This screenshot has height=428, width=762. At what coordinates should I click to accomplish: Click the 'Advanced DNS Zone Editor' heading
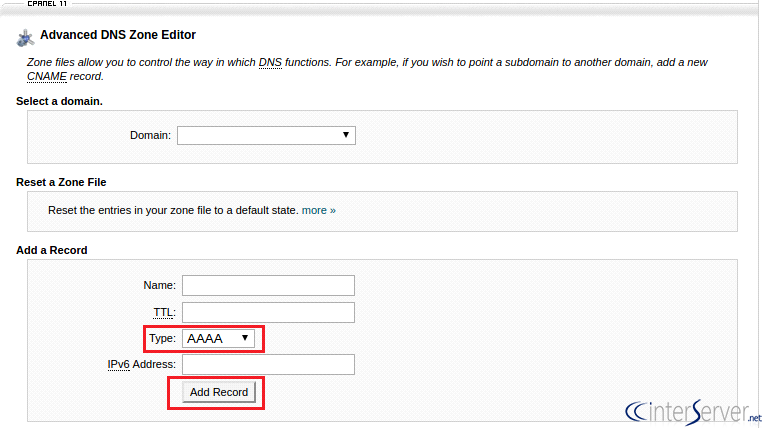tap(118, 35)
